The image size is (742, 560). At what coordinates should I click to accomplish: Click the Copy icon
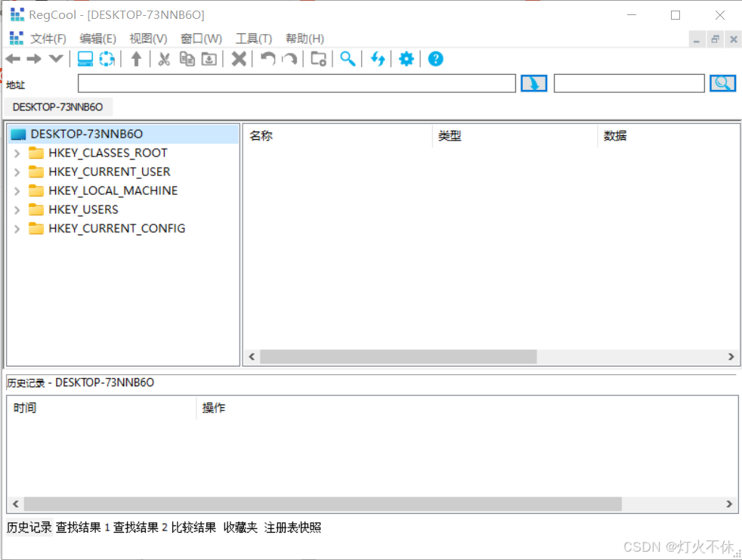coord(187,59)
